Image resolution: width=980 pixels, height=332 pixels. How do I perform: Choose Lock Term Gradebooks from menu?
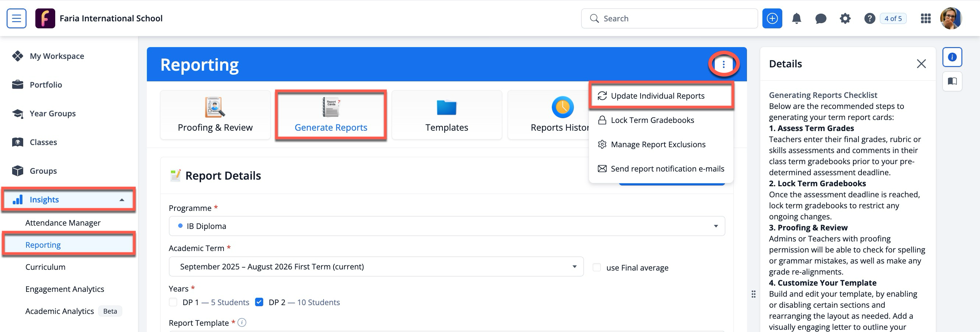click(x=652, y=120)
